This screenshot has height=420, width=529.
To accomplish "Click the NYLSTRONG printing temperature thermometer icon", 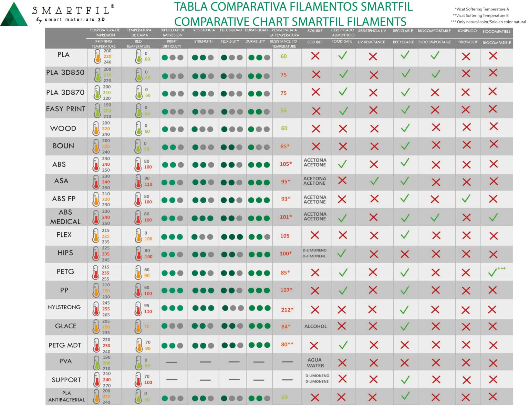I will pyautogui.click(x=96, y=309).
